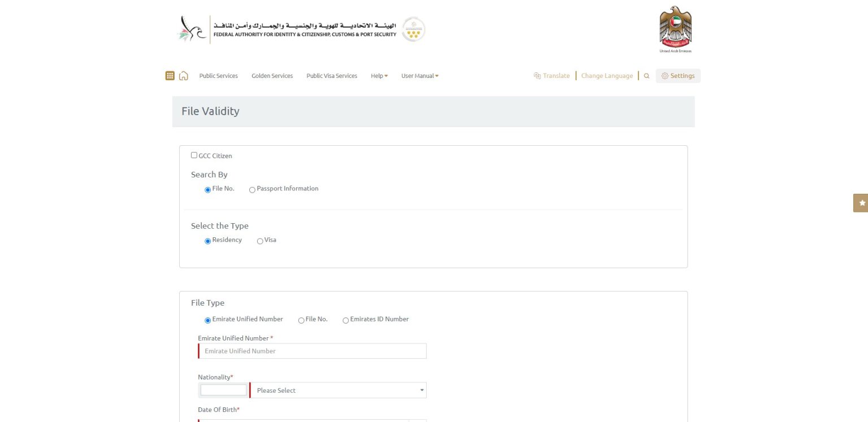The height and width of the screenshot is (422, 868).
Task: Enable the GCC Citizen checkbox
Action: click(194, 155)
